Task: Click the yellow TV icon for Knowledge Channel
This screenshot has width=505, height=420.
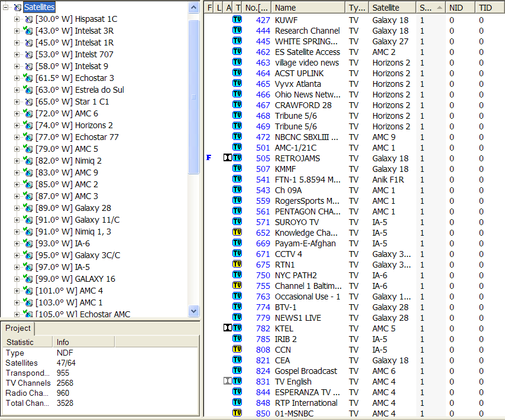Action: pyautogui.click(x=237, y=233)
